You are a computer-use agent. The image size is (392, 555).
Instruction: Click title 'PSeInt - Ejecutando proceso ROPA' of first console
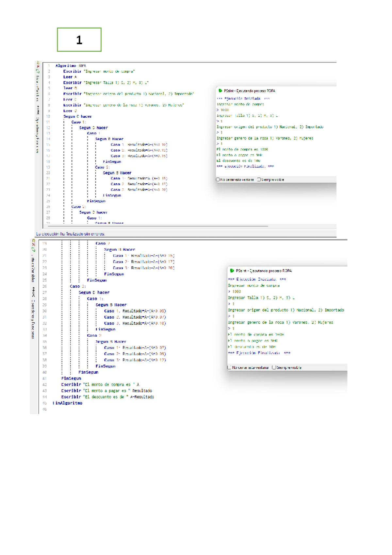(x=250, y=91)
